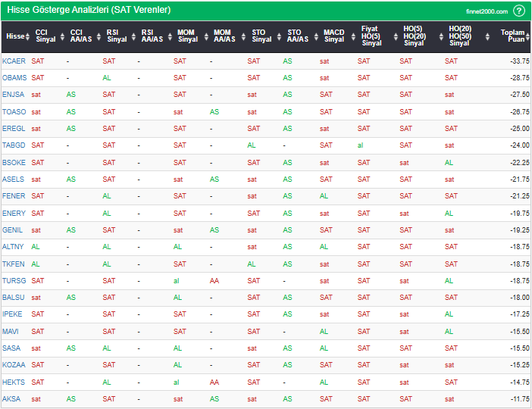532x409 pixels.
Task: Open the EREGL stock page
Action: (14, 128)
